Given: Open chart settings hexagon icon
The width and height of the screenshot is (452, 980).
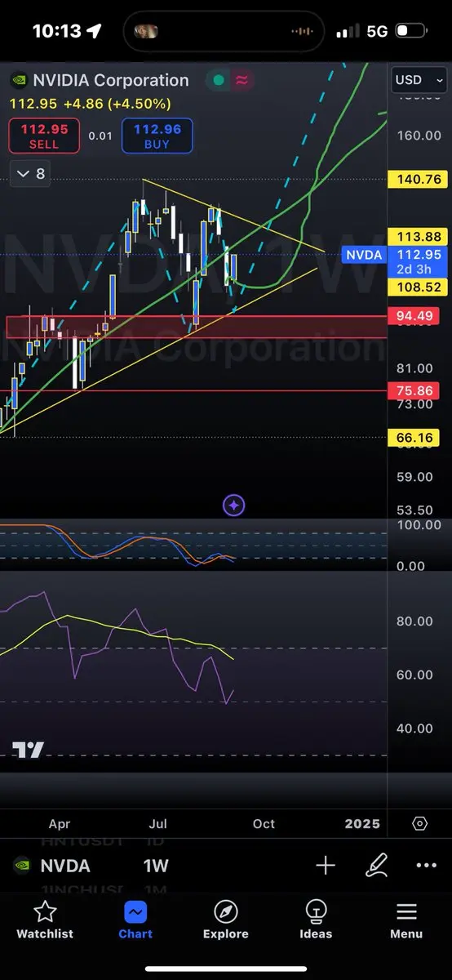Looking at the screenshot, I should click(419, 823).
